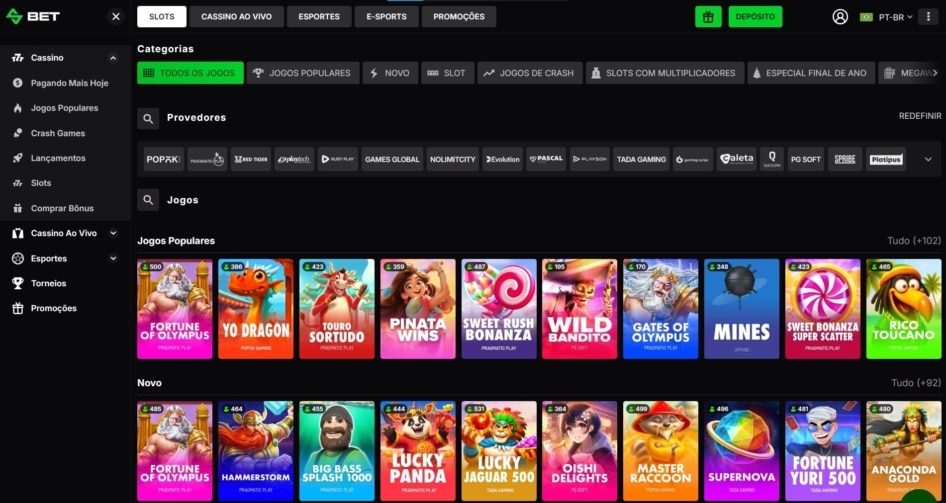Filter by Pragmatic Play provider logo
The height and width of the screenshot is (503, 946).
pos(207,159)
